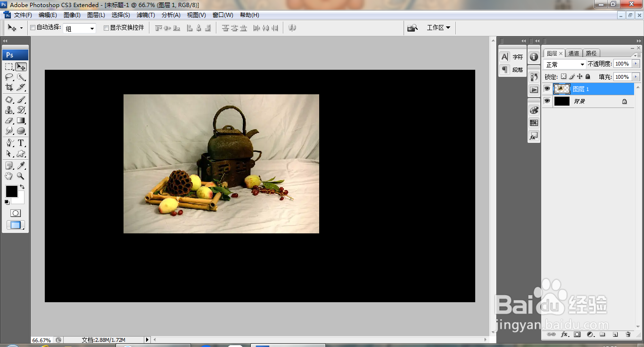Add a layer style via fx button

point(564,334)
